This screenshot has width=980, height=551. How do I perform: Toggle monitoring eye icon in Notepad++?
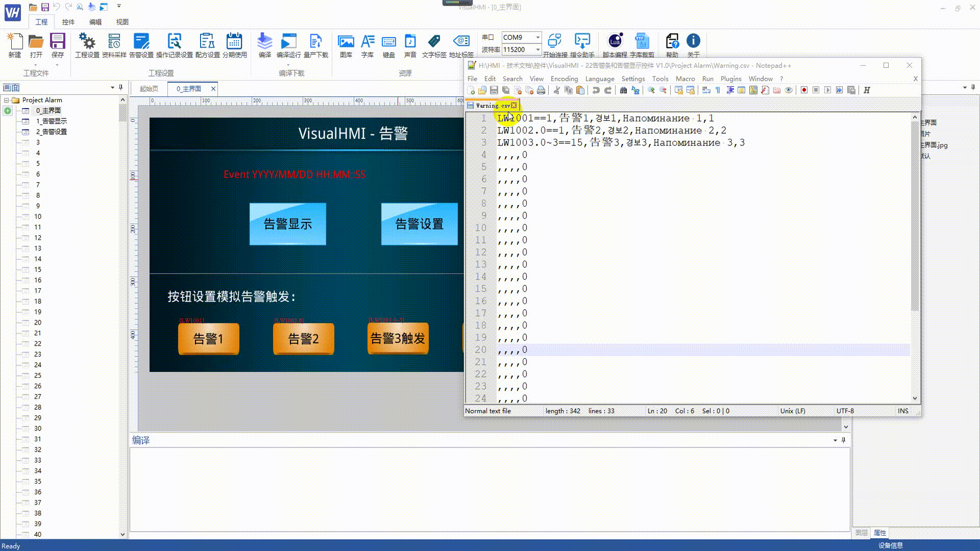coord(789,90)
